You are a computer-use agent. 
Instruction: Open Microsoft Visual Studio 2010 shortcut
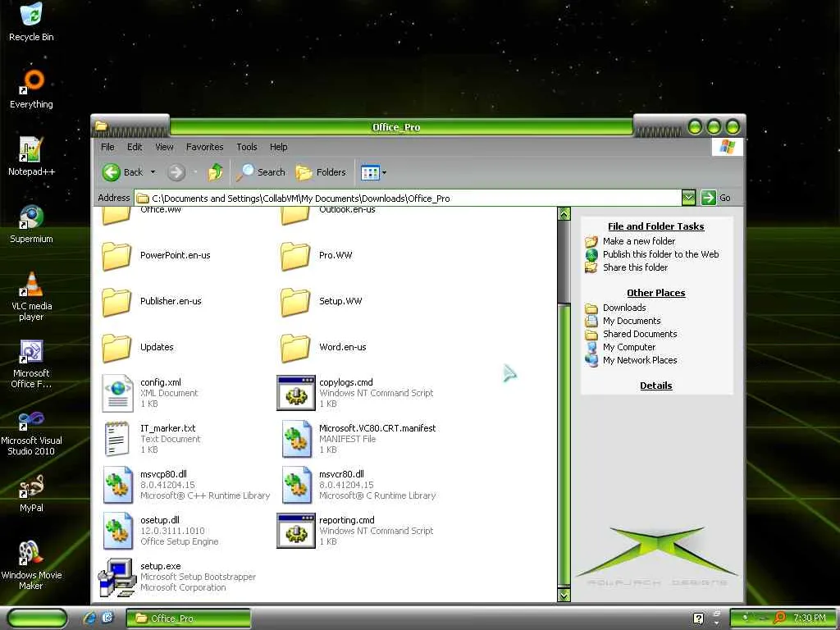31,431
